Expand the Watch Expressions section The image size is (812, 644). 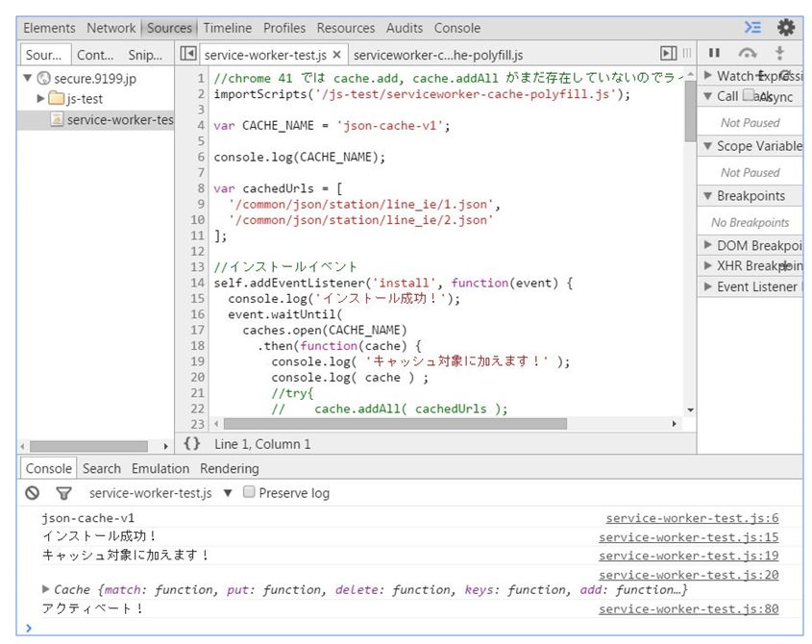coord(707,76)
